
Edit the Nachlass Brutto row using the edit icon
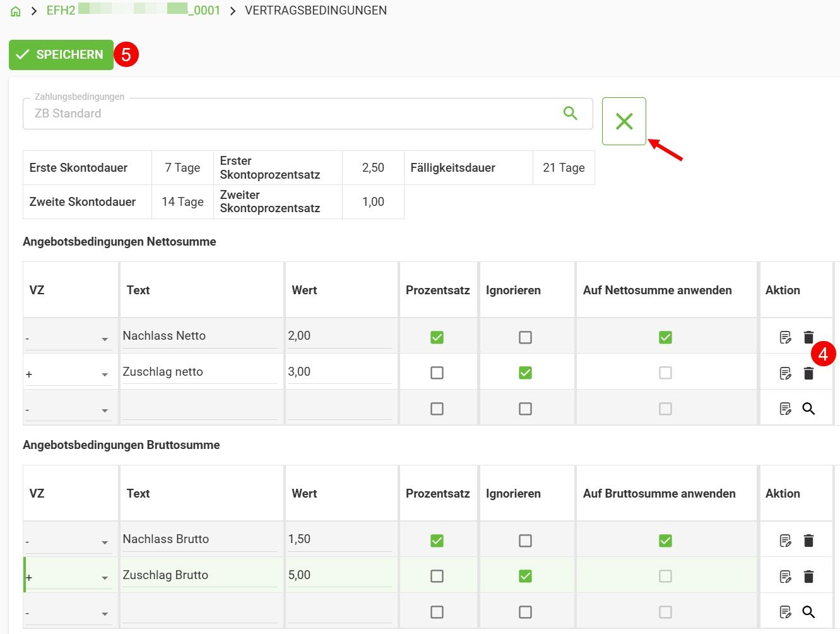pos(784,540)
